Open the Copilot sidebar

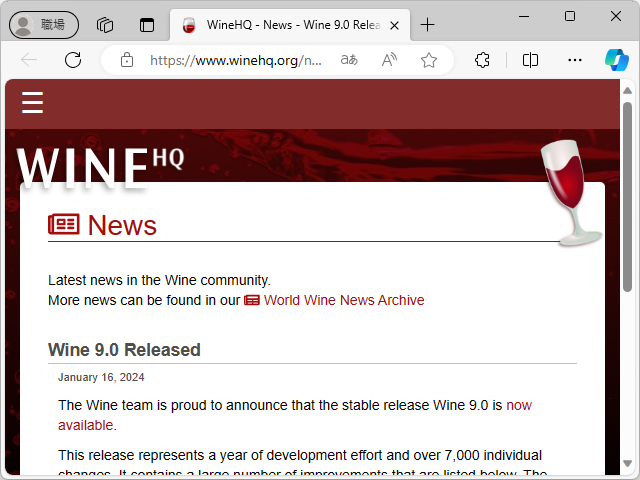(x=617, y=60)
